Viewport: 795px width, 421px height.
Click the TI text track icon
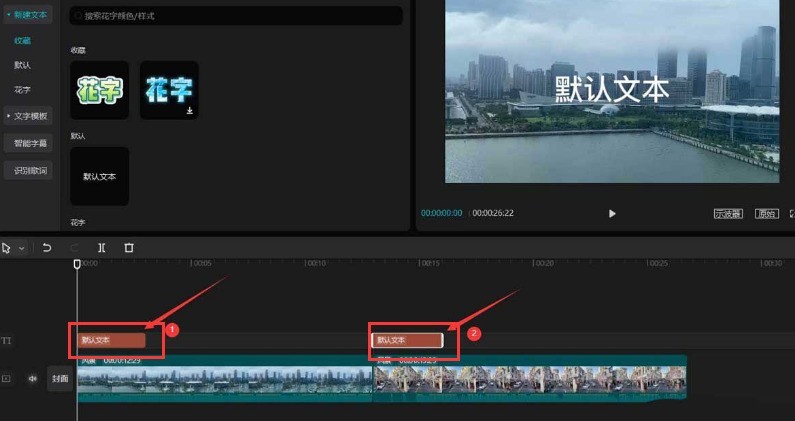pyautogui.click(x=7, y=341)
